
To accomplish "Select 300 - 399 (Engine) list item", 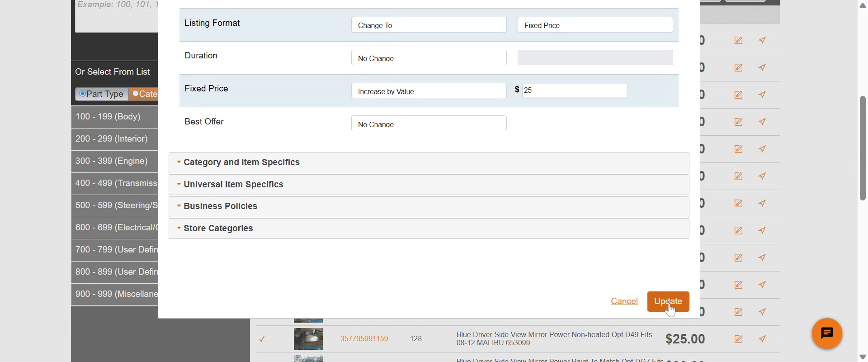I will 114,161.
